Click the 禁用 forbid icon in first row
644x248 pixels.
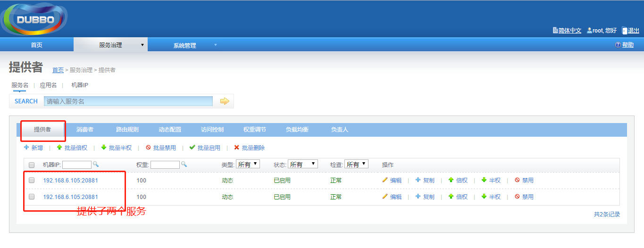tap(517, 180)
